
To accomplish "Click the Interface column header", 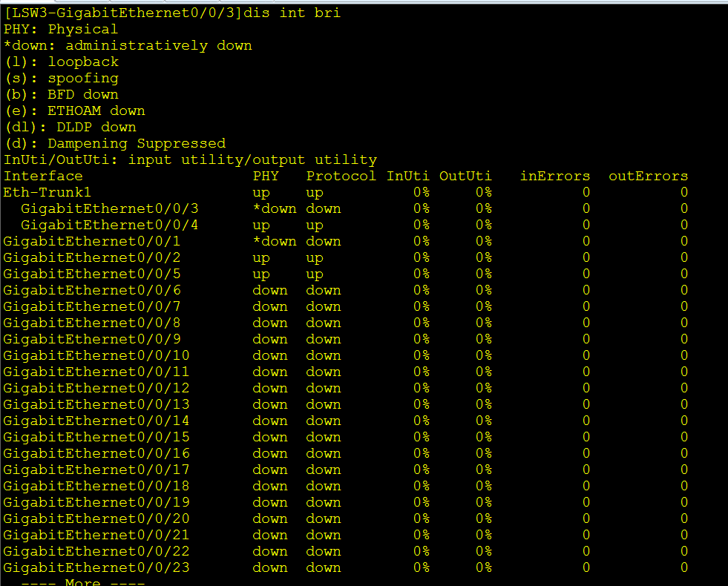I will click(43, 176).
